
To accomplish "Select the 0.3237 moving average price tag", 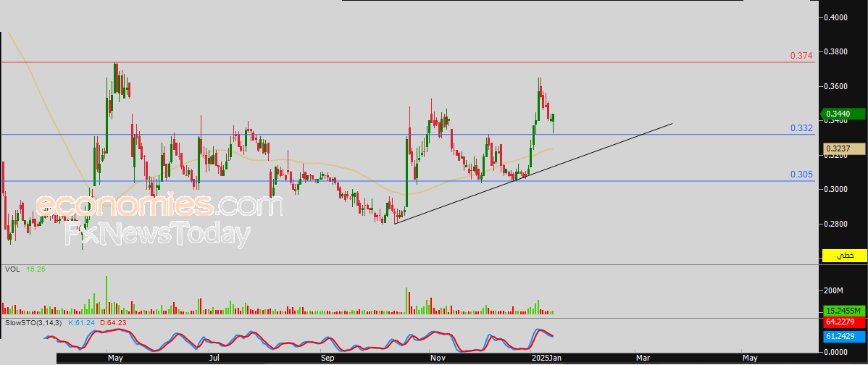I will coord(845,148).
